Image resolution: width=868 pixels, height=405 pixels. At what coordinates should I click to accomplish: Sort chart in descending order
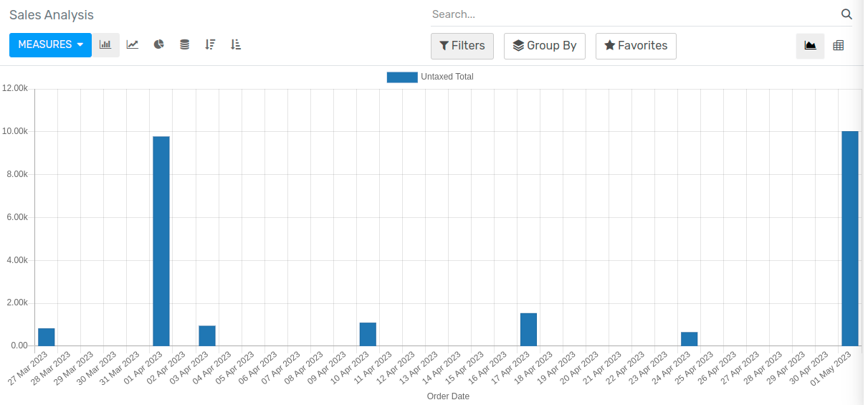click(210, 45)
